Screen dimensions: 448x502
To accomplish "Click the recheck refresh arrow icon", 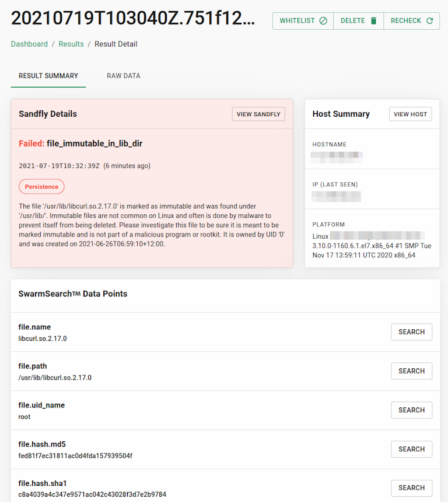I will (x=430, y=21).
